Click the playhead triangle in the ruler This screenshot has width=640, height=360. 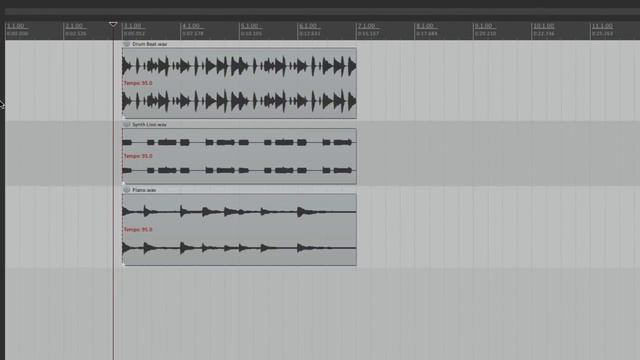(113, 24)
